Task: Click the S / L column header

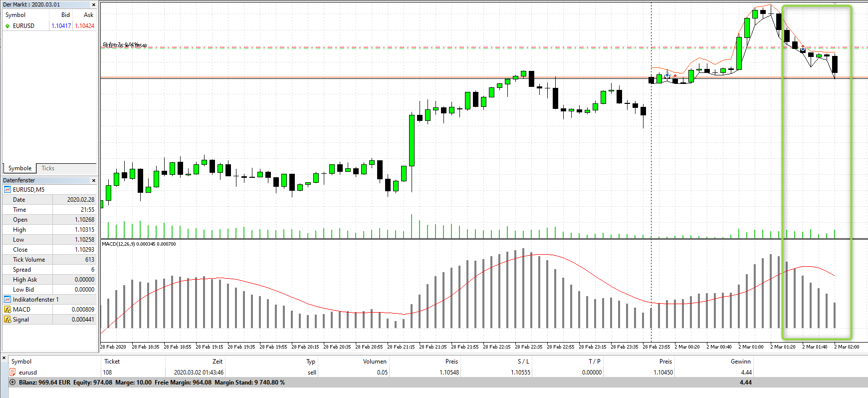Action: [x=524, y=362]
